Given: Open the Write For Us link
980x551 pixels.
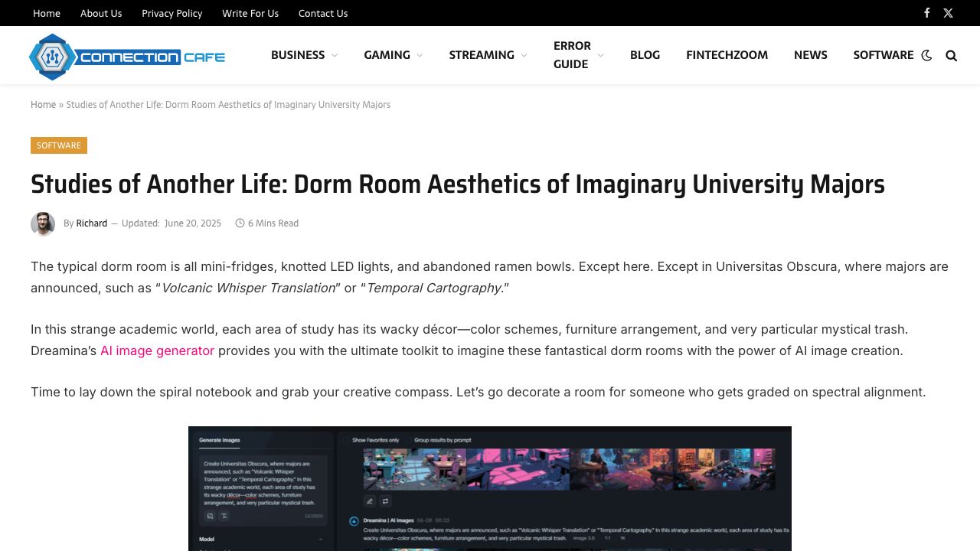Looking at the screenshot, I should click(250, 13).
